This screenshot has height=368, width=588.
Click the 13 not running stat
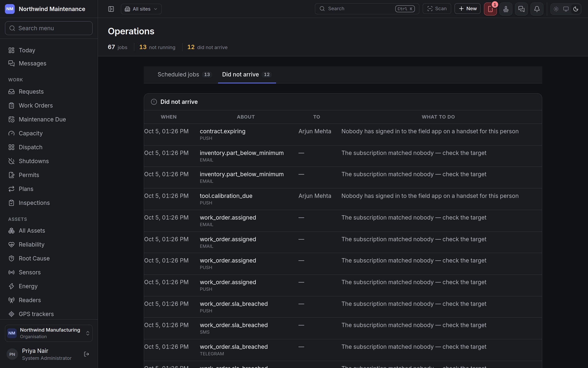coord(157,47)
